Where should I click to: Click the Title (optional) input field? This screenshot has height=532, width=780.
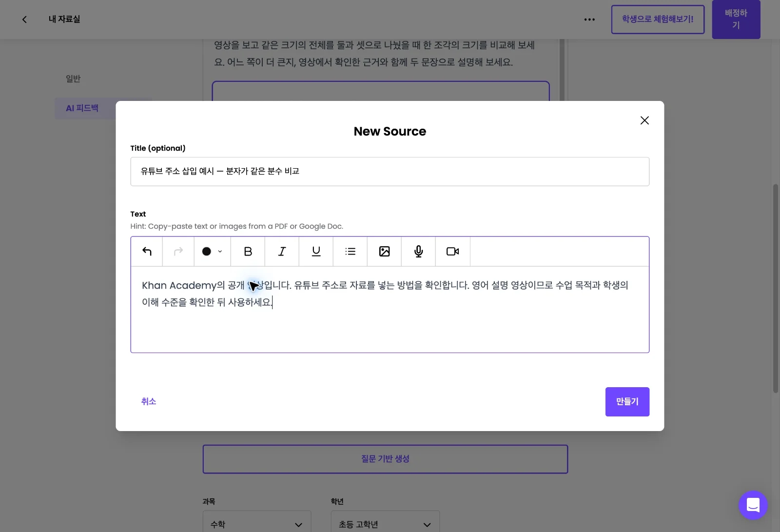point(390,172)
